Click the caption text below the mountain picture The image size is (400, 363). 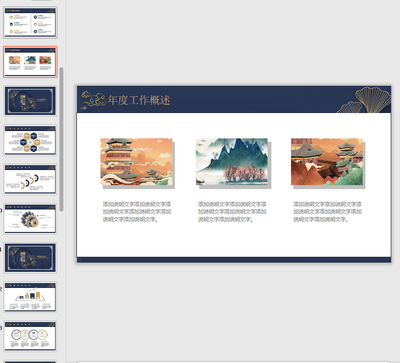point(232,212)
